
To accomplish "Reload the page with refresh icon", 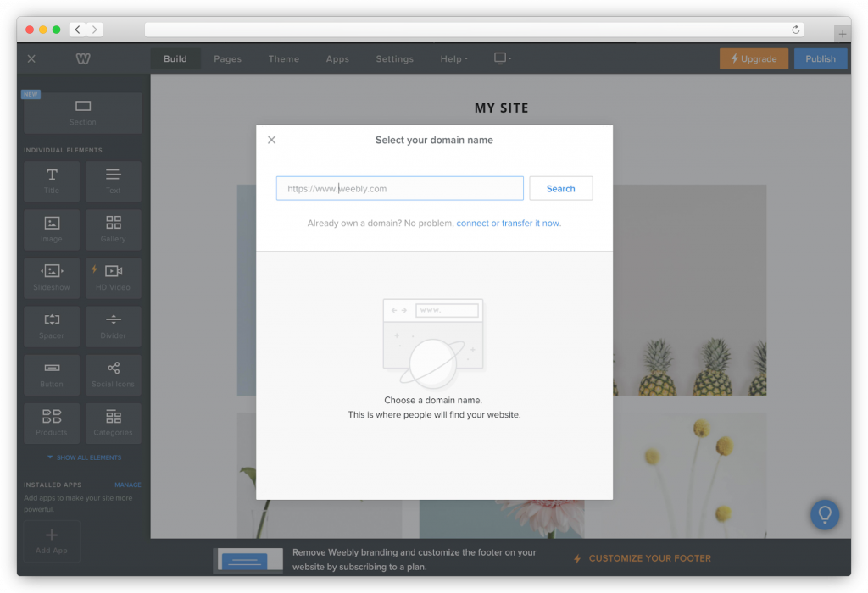I will (795, 30).
